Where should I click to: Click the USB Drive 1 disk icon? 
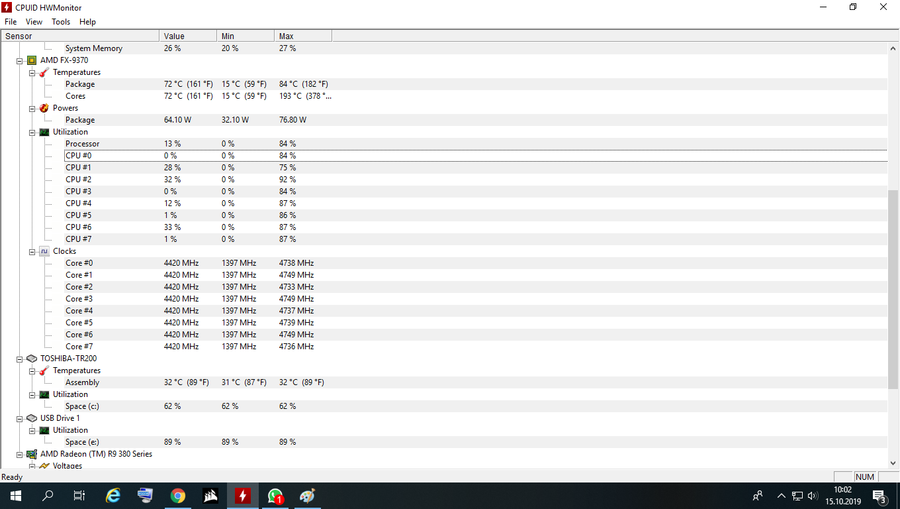click(x=32, y=418)
